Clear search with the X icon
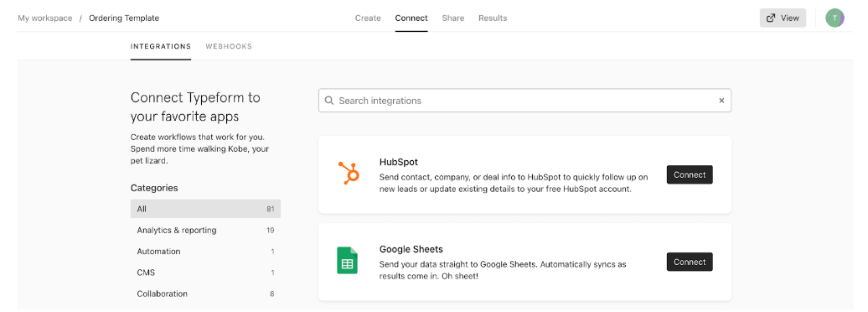The image size is (868, 312). pos(721,101)
